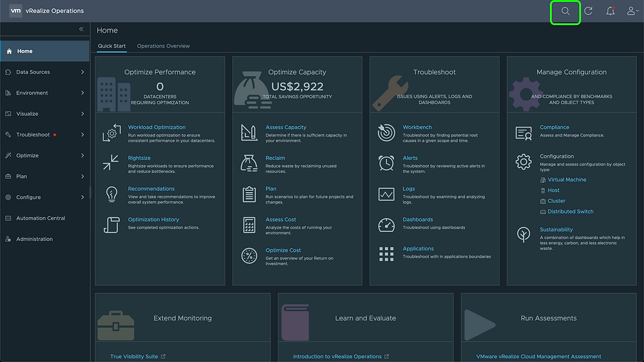Click the Plan clipboard icon
Screen dimensions: 644x362
click(x=249, y=194)
